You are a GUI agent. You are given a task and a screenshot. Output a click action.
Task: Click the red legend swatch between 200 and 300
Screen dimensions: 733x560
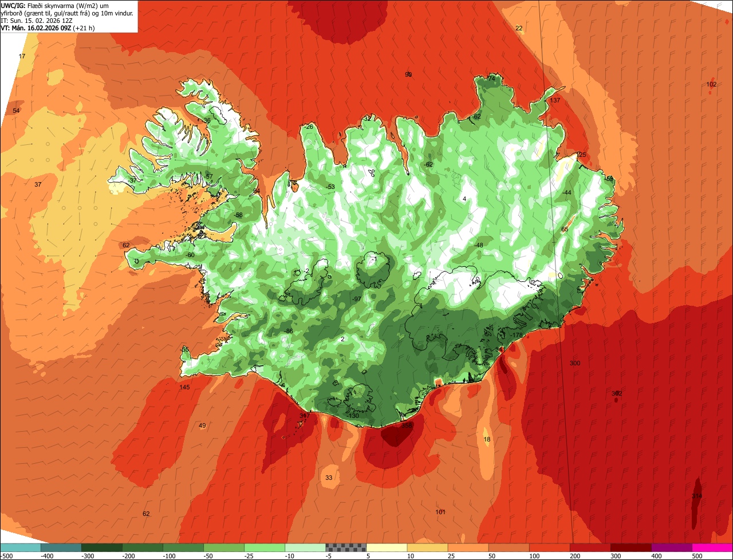coord(590,547)
